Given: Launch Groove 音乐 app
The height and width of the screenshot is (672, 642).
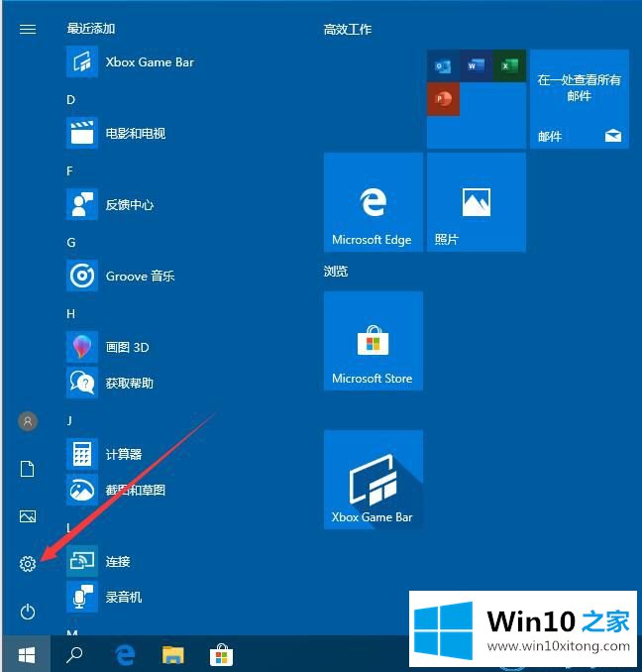Looking at the screenshot, I should coord(120,276).
